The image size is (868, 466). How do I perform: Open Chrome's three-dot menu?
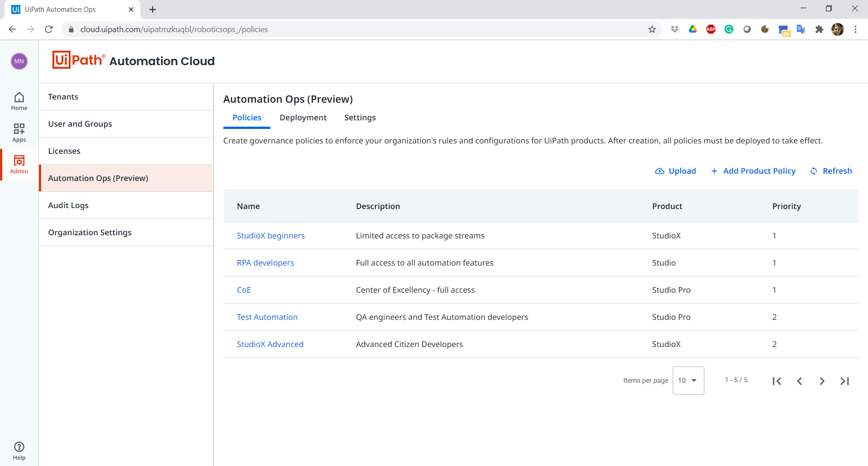855,29
